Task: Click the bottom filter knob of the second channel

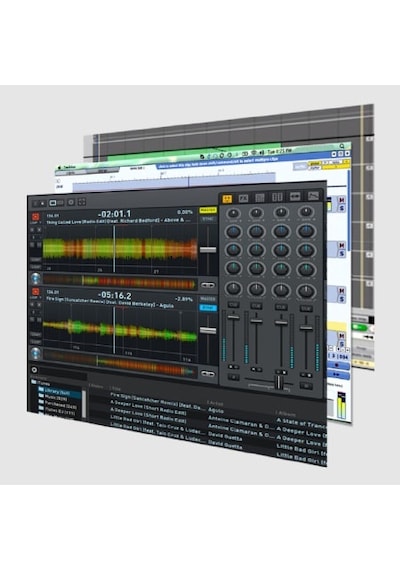Action: [256, 289]
